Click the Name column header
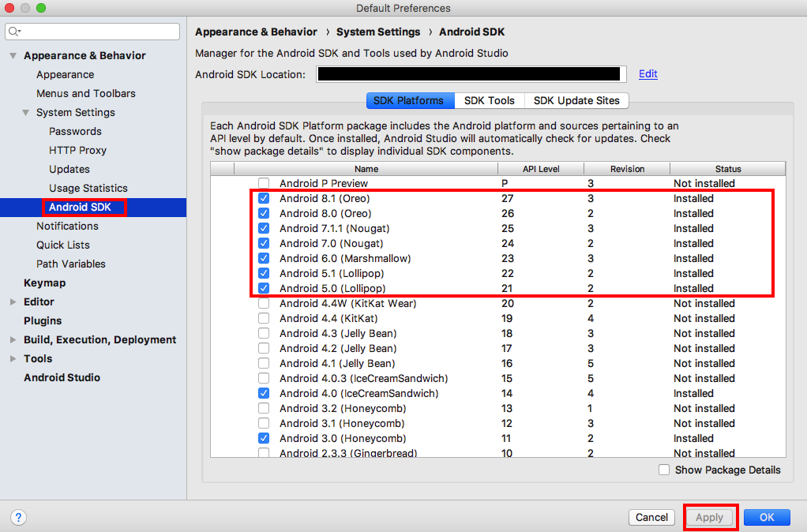Viewport: 807px width, 532px height. (366, 169)
